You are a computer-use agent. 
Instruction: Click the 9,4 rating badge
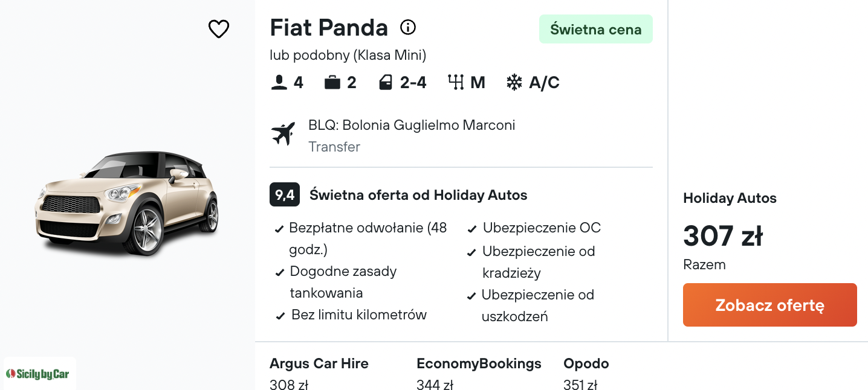click(285, 195)
